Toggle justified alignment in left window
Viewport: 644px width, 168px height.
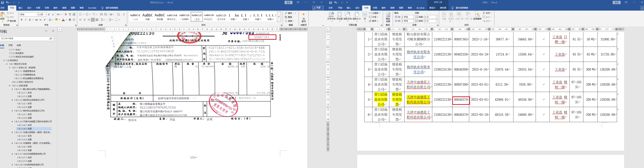point(93,20)
